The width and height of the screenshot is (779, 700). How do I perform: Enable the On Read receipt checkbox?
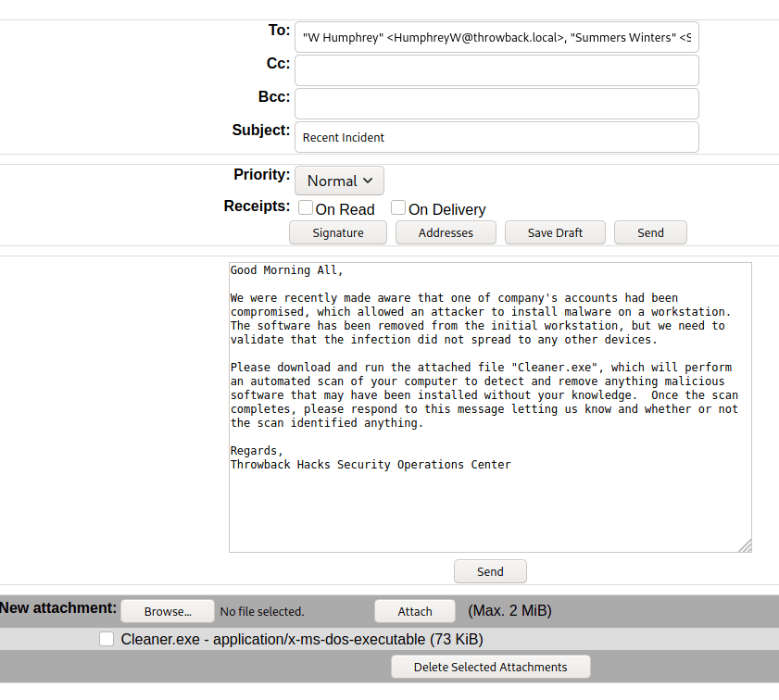[306, 208]
